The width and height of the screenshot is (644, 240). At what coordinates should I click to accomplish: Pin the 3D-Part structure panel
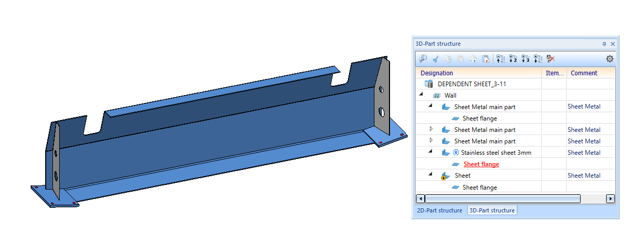tap(604, 44)
